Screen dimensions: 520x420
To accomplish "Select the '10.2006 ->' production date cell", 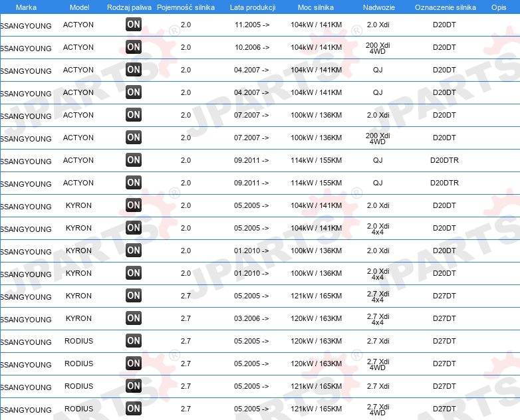I will 252,47.
